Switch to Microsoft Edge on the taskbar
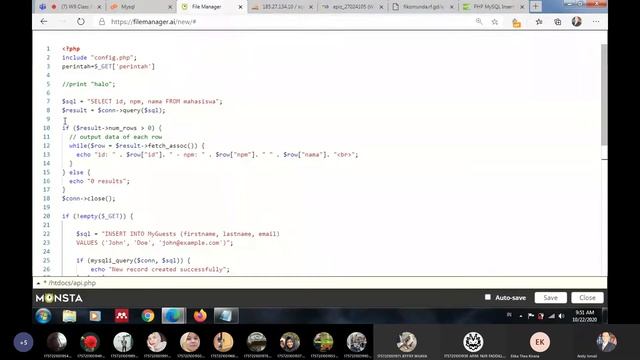 point(173,316)
